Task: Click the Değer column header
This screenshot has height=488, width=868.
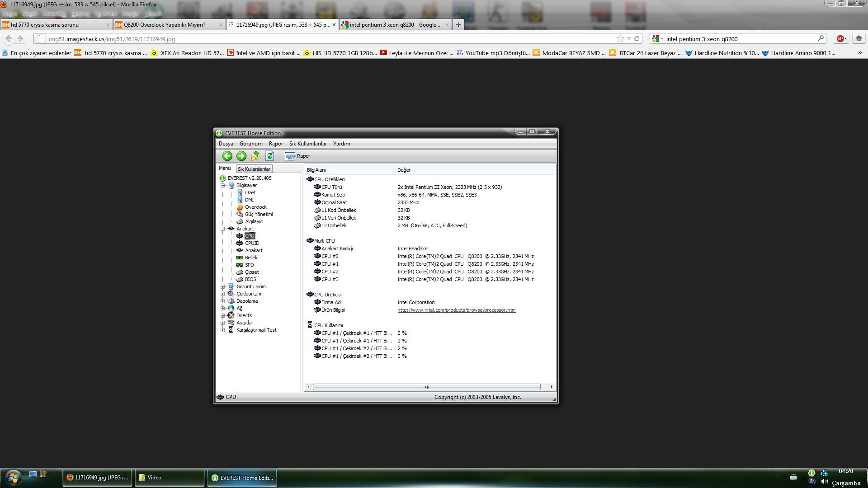Action: (475, 170)
